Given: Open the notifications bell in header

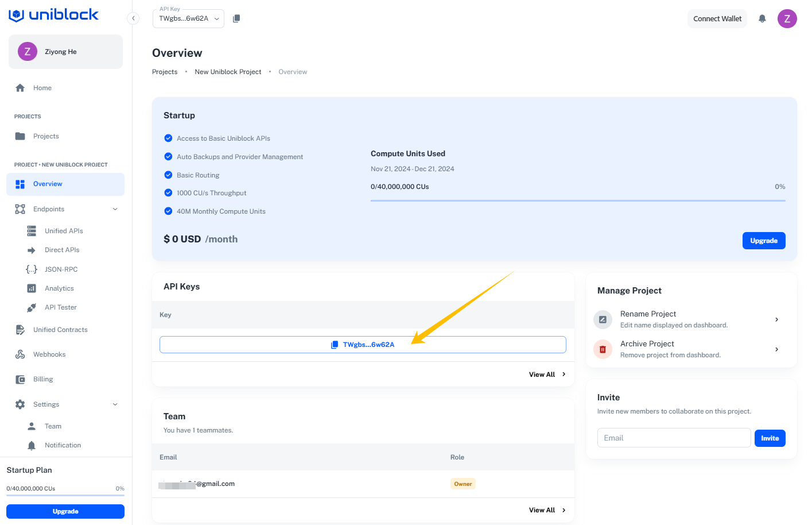Looking at the screenshot, I should (x=762, y=18).
